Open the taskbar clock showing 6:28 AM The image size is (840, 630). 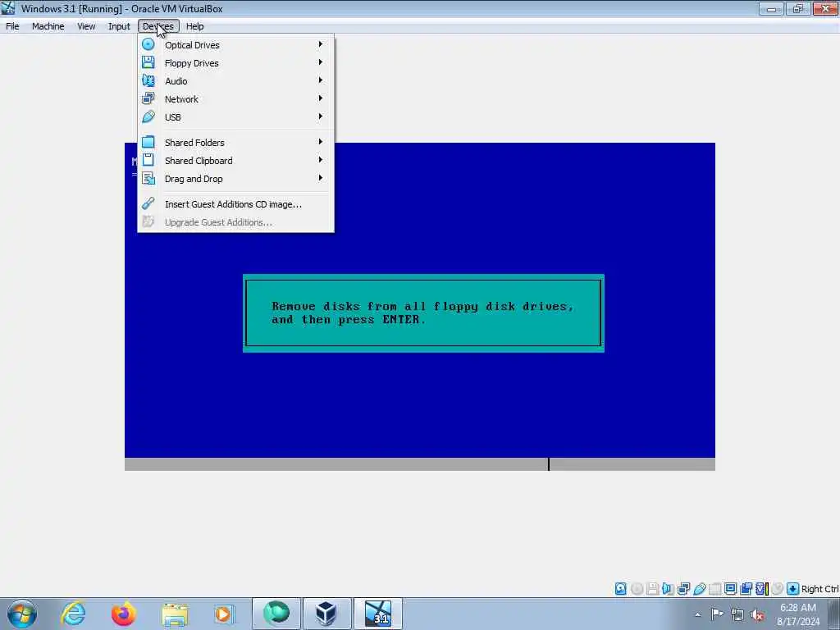coord(798,614)
